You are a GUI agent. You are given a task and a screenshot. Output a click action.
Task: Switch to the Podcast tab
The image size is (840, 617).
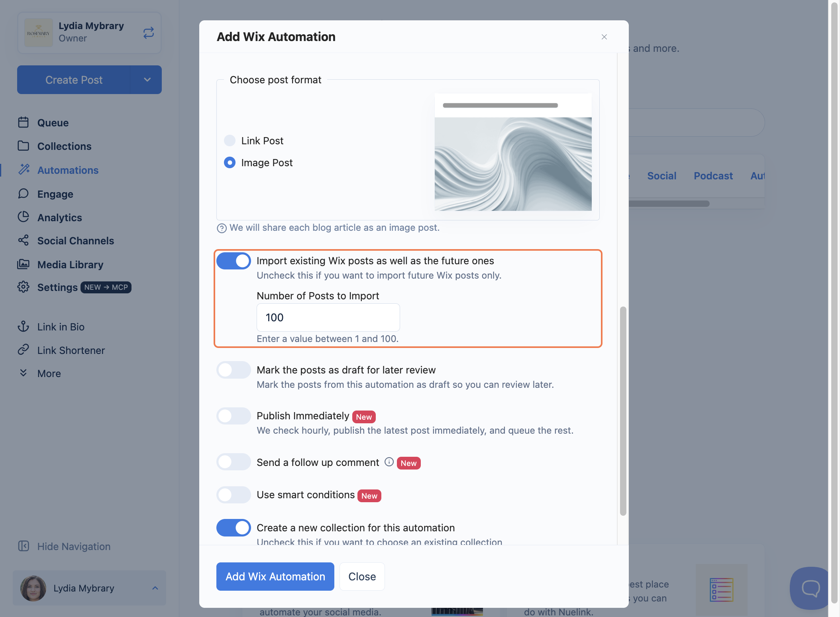pyautogui.click(x=713, y=176)
